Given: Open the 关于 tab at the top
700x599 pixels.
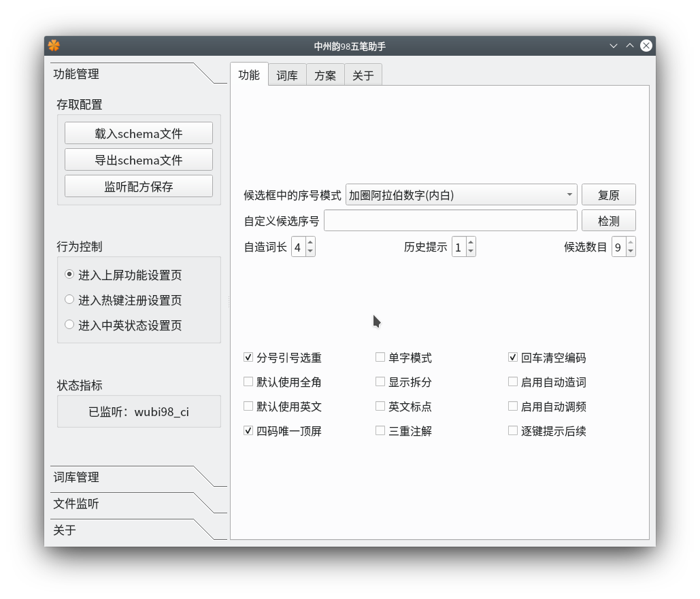Looking at the screenshot, I should tap(363, 75).
